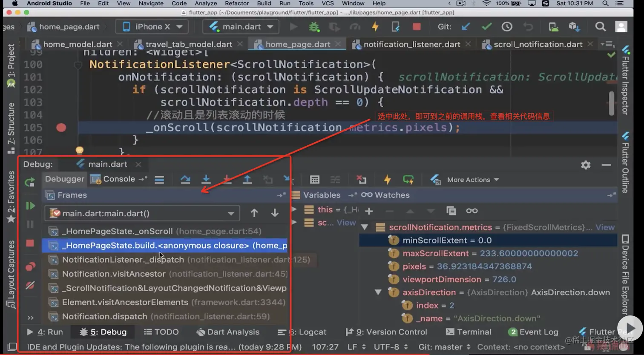Click Git commit checkmark icon

(x=486, y=27)
